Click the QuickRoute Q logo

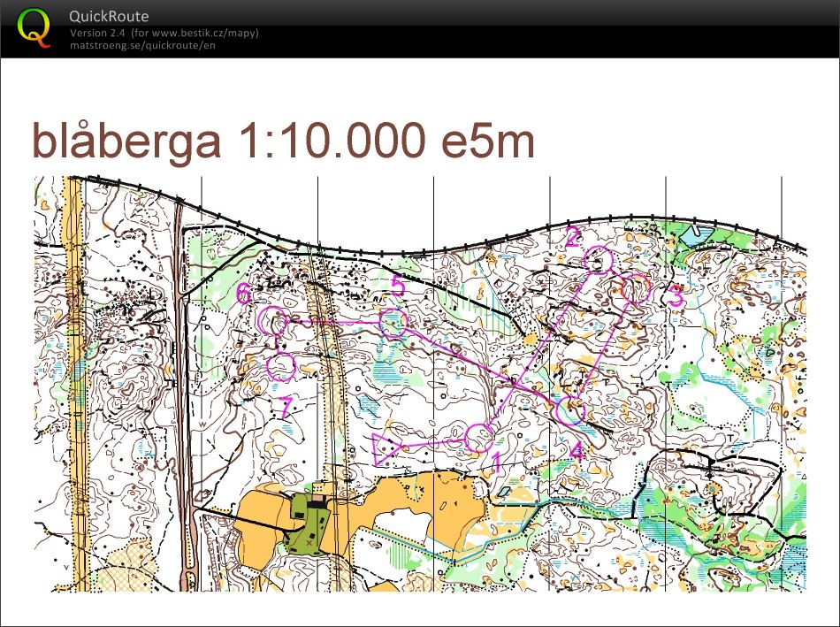35,27
